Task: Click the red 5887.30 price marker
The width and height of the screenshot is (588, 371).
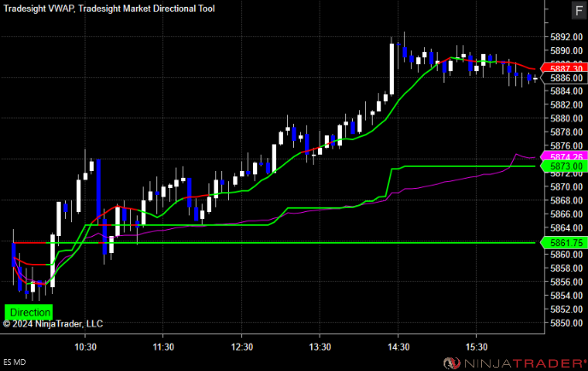Action: 563,68
